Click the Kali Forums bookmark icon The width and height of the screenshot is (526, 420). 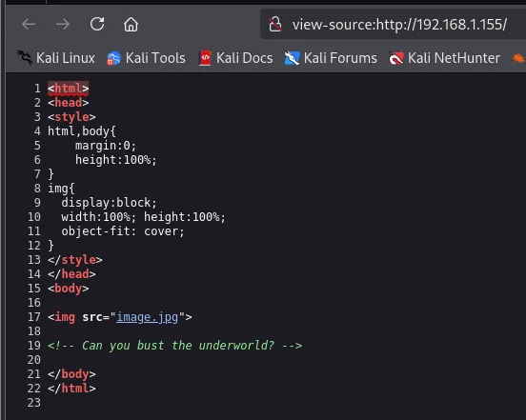point(292,58)
